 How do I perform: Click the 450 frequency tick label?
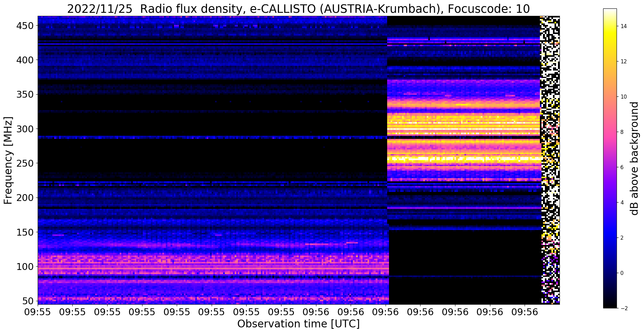tap(25, 26)
